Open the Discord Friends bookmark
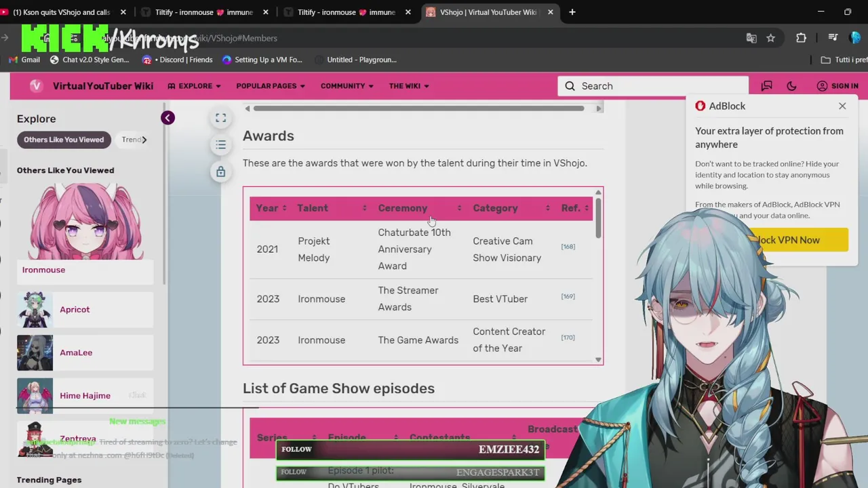This screenshot has width=868, height=488. [178, 60]
